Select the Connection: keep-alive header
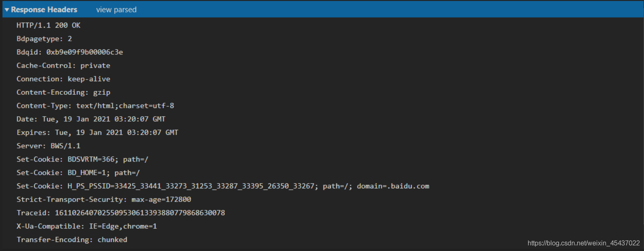Image resolution: width=644 pixels, height=251 pixels. pyautogui.click(x=63, y=79)
